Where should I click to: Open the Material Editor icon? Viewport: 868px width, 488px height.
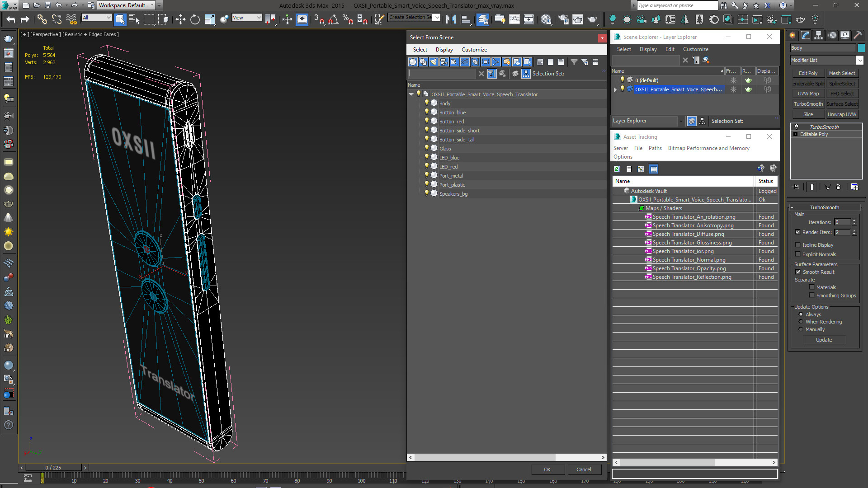click(x=546, y=19)
